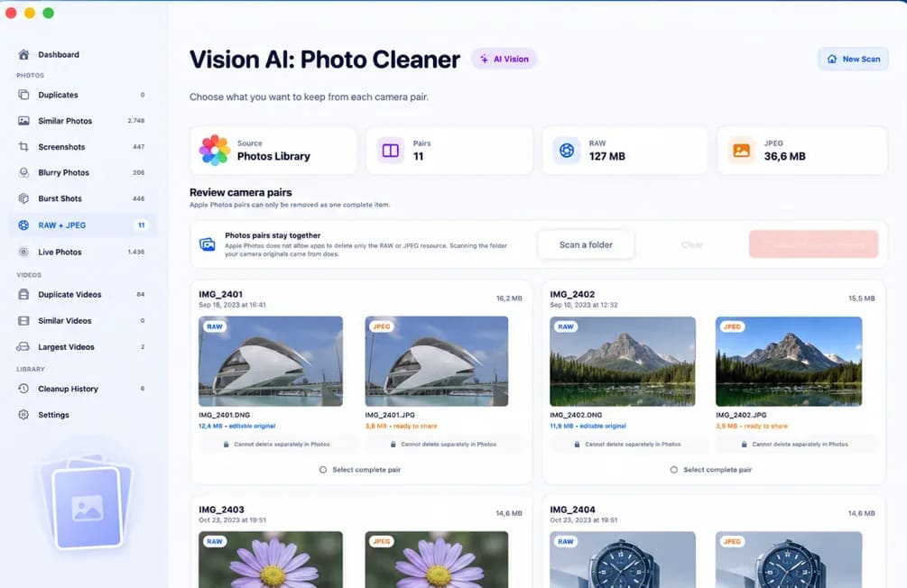
Task: Click the Live Photos sidebar icon
Action: [23, 252]
